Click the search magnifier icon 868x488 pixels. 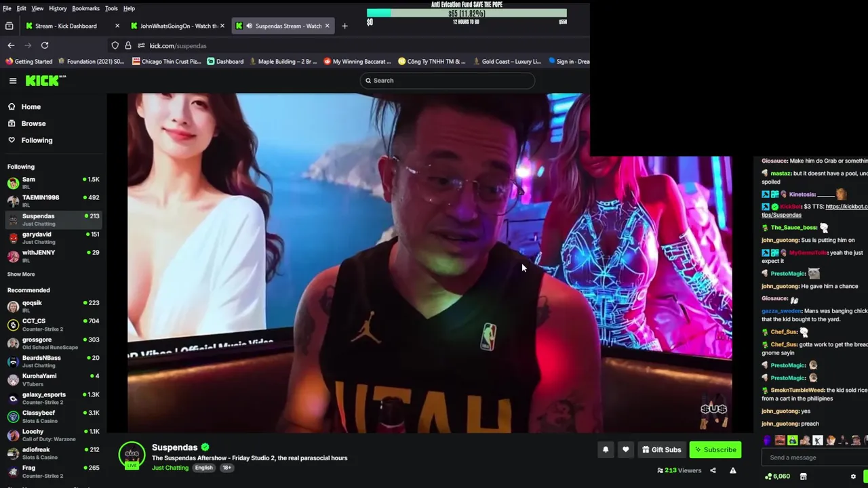tap(368, 81)
